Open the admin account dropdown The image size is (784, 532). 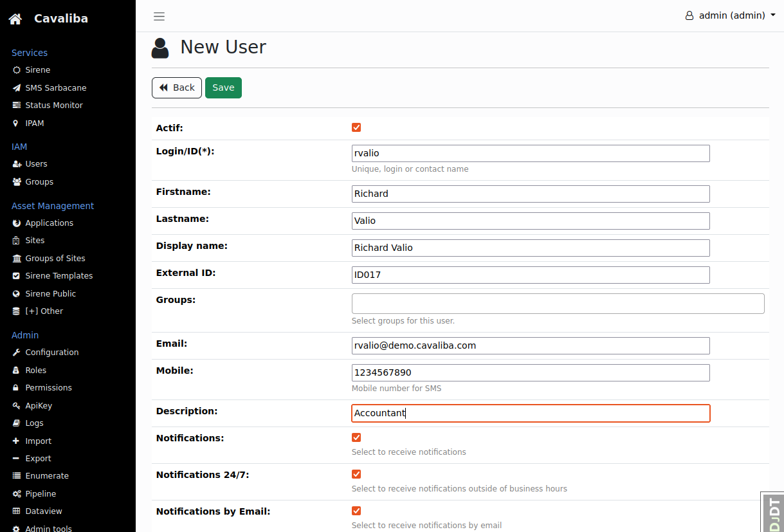click(730, 15)
